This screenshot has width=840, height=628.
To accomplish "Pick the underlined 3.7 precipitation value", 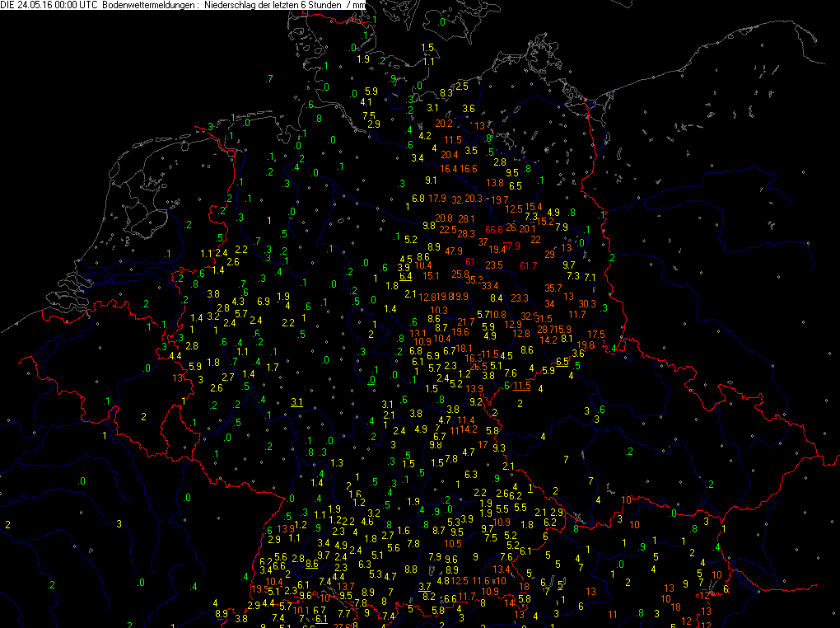I will [x=426, y=586].
